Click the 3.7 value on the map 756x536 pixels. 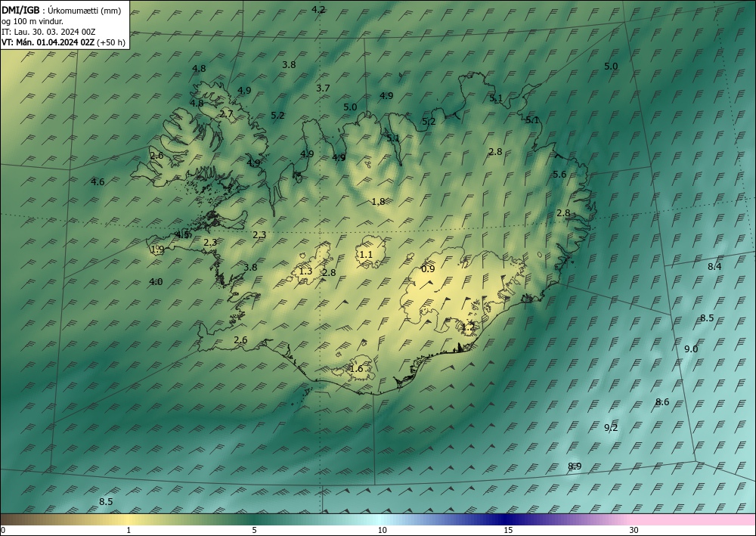tap(323, 88)
